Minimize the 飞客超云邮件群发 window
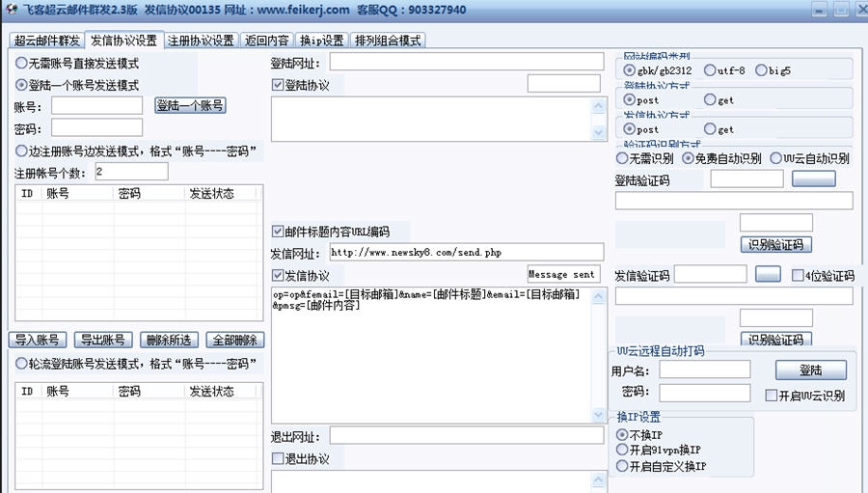The width and height of the screenshot is (868, 493). coord(819,10)
